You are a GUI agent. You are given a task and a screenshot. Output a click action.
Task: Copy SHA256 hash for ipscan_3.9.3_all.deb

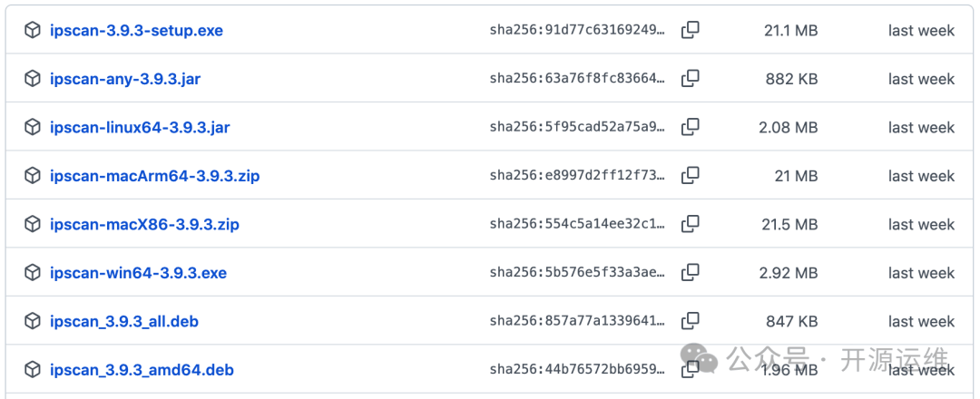(x=691, y=321)
